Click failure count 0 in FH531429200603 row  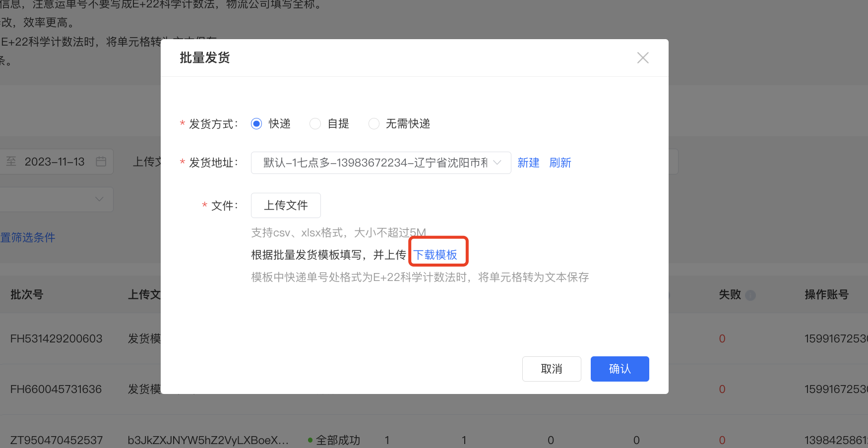(722, 338)
